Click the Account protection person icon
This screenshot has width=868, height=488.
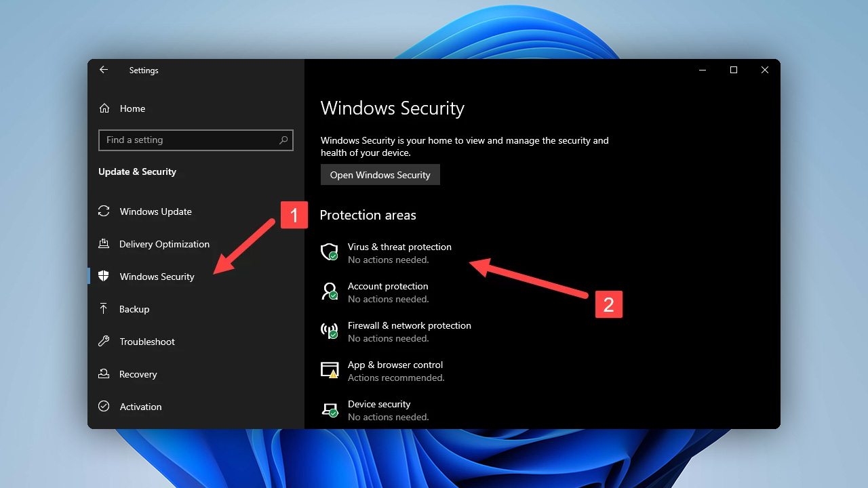(329, 291)
